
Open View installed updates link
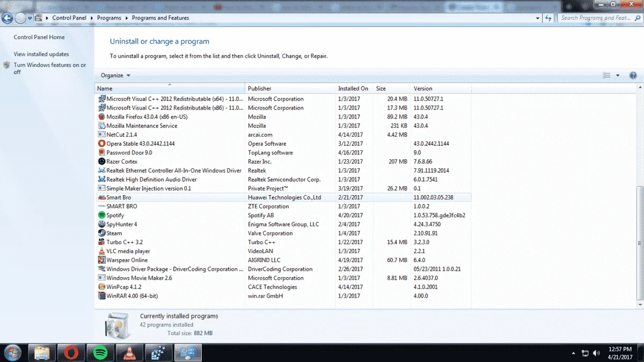(41, 54)
